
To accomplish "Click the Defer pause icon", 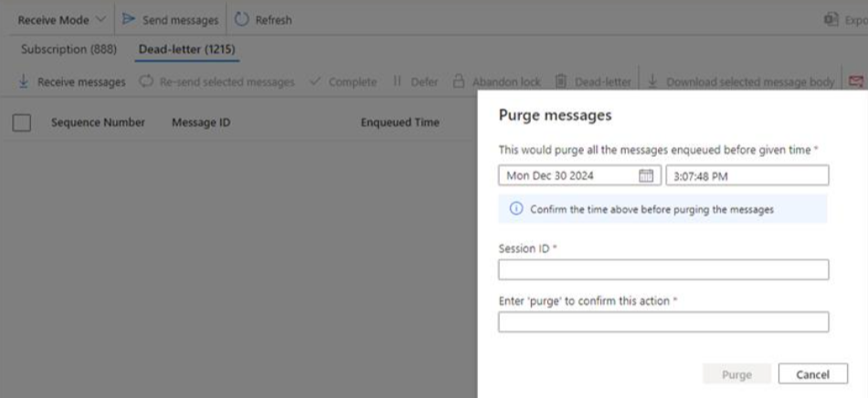I will click(397, 80).
